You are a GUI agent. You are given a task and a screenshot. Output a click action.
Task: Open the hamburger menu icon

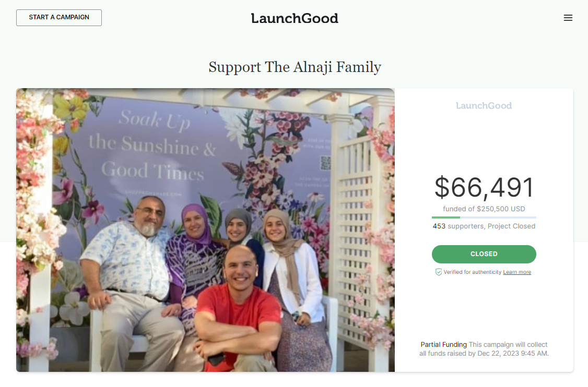(x=568, y=18)
